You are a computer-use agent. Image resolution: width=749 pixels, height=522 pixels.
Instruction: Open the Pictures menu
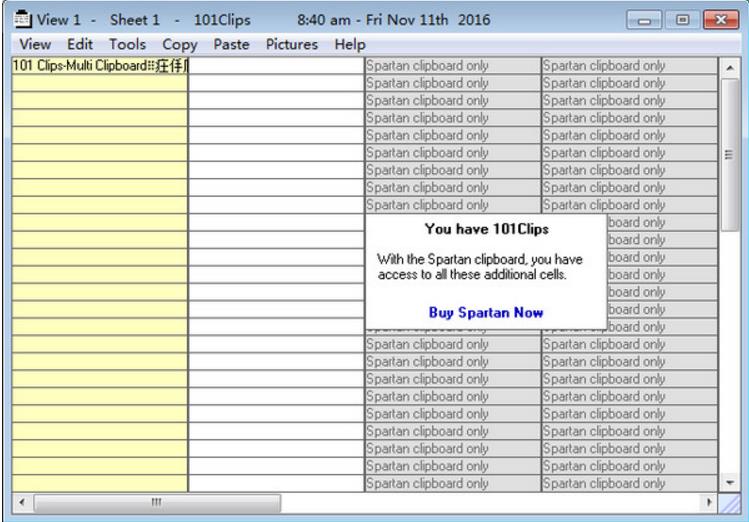click(291, 44)
